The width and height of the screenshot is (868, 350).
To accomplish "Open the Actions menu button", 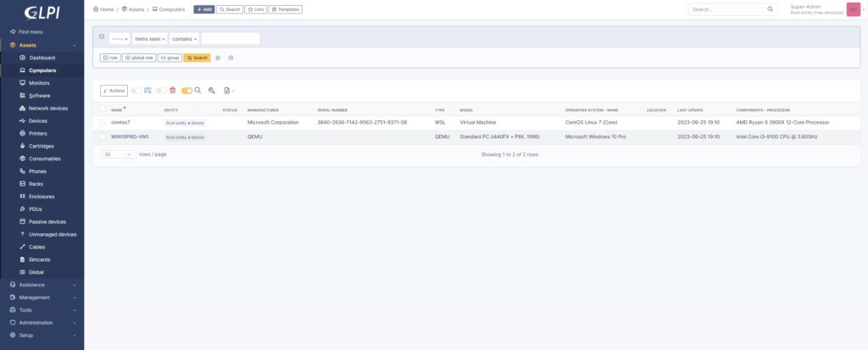I will 114,91.
